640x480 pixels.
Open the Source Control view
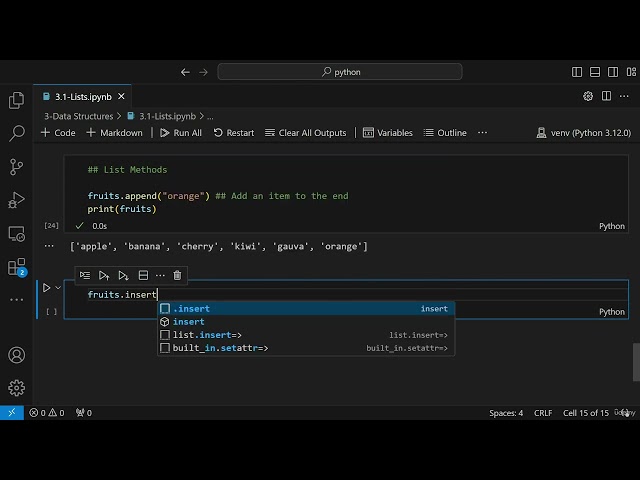[x=16, y=167]
